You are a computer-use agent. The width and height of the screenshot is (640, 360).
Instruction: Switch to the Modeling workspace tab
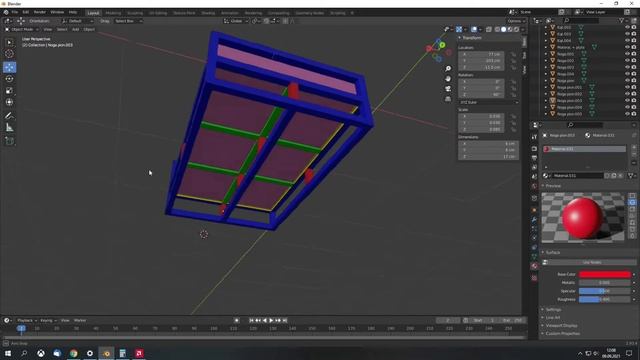113,13
